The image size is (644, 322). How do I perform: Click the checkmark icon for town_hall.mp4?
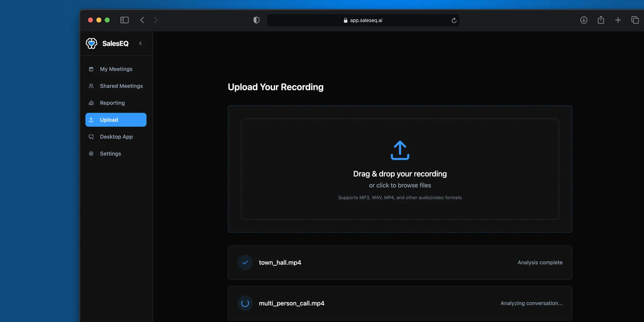[x=245, y=262]
